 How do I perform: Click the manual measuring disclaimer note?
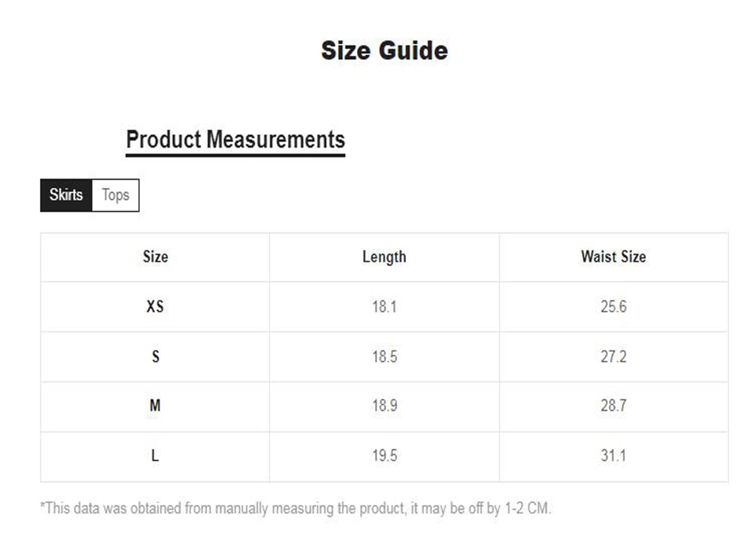pos(295,508)
